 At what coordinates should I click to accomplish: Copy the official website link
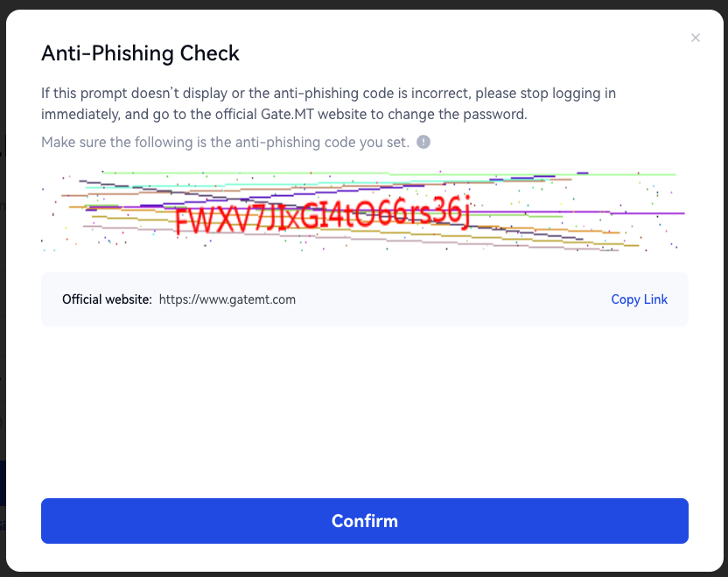click(x=639, y=299)
